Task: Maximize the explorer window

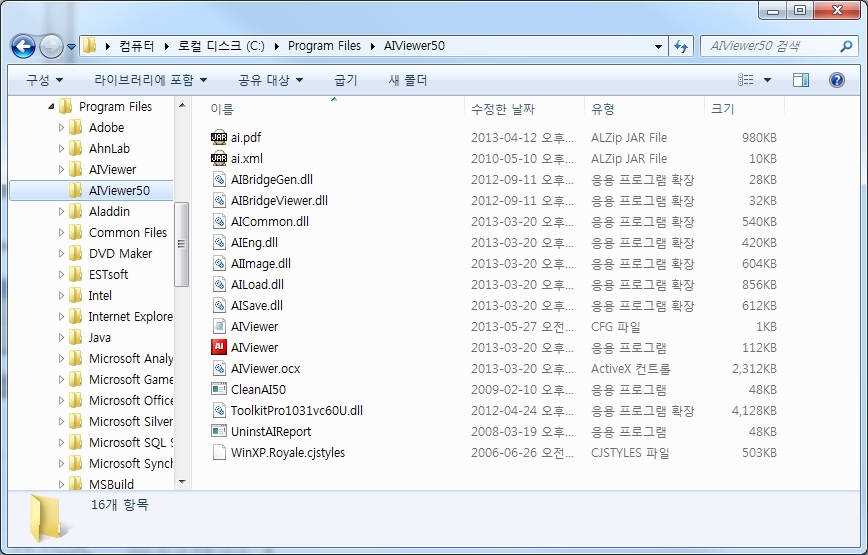Action: (800, 10)
